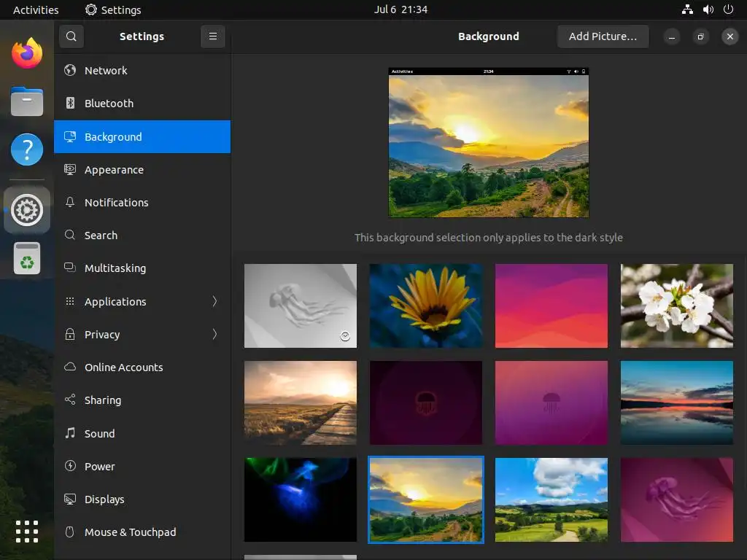This screenshot has width=747, height=560.
Task: Open the Settings hamburger menu
Action: point(213,36)
